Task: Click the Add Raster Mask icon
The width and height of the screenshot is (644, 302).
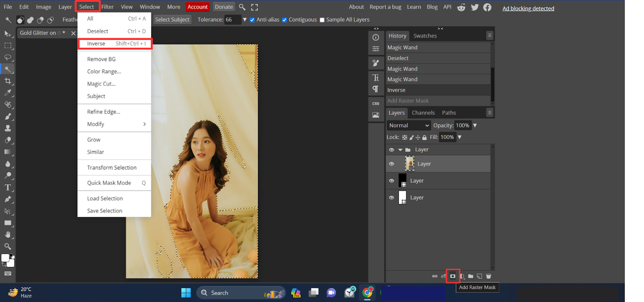Action: click(452, 276)
